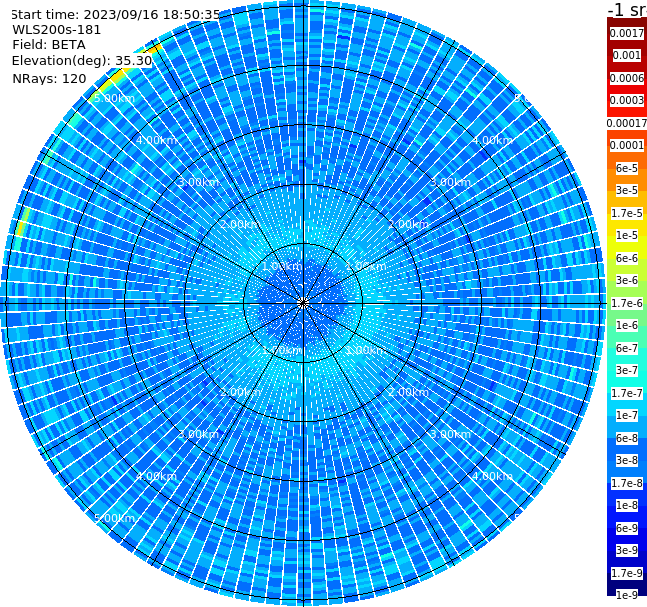
Task: Click the "Start time: 2023/09/16 18:50:35" text
Action: (x=115, y=14)
